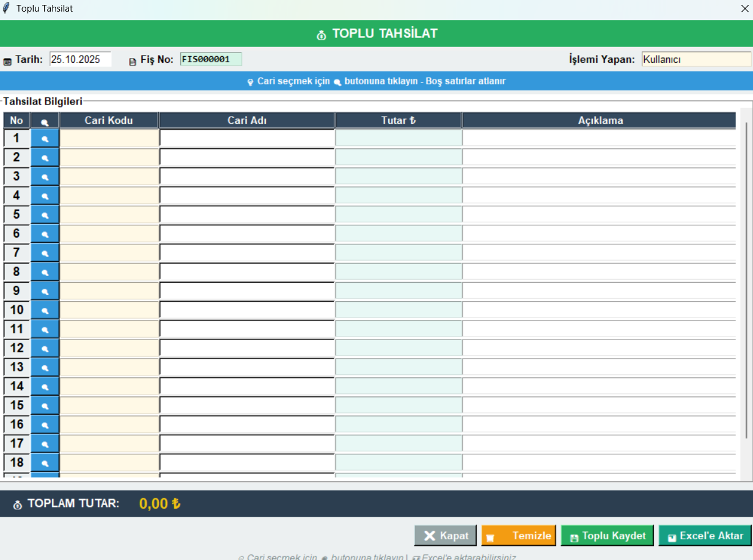Image resolution: width=753 pixels, height=560 pixels.
Task: Open customer lookup for row 3
Action: pos(45,176)
